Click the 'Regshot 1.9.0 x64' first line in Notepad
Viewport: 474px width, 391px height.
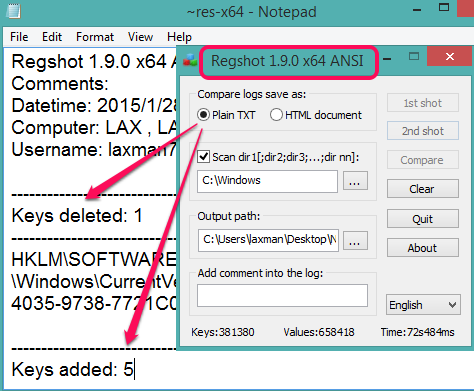94,61
